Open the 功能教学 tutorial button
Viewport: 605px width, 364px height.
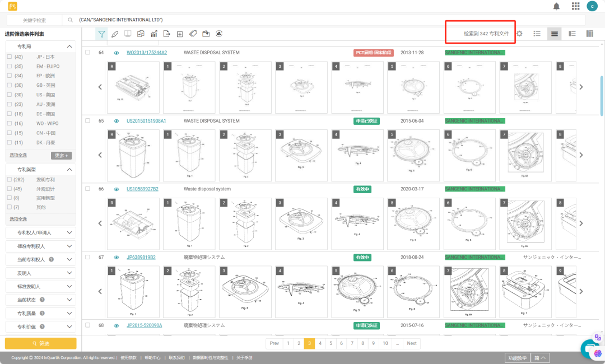tap(518, 358)
